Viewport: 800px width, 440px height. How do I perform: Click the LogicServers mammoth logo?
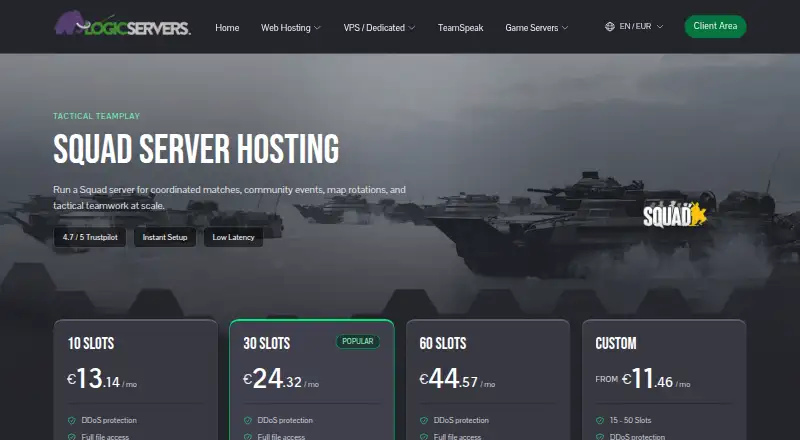pyautogui.click(x=122, y=24)
